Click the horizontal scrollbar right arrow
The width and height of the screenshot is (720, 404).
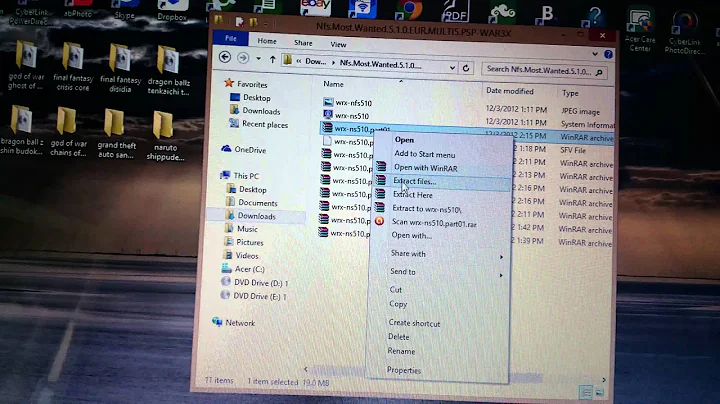[603, 380]
